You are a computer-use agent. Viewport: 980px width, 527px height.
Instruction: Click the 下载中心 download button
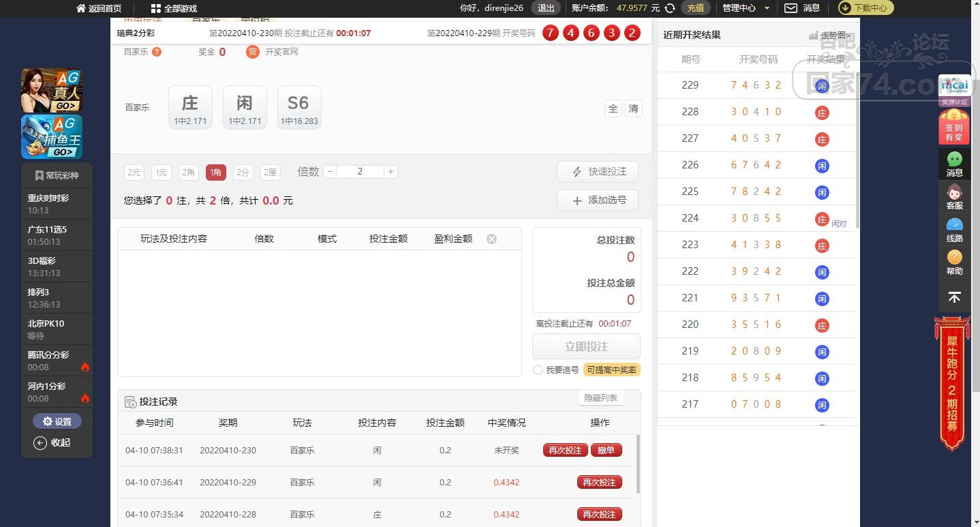click(866, 8)
